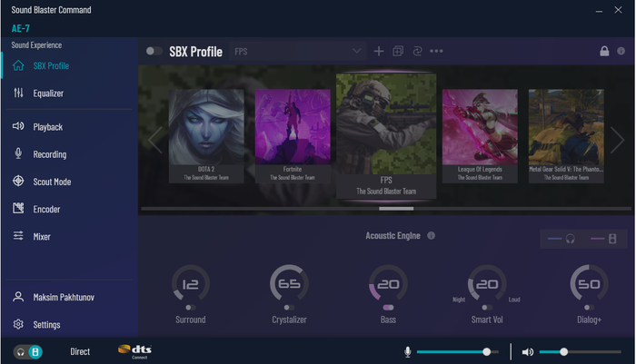Image resolution: width=636 pixels, height=364 pixels.
Task: Select speakers output in Acoustic Engine legend
Action: coord(604,239)
